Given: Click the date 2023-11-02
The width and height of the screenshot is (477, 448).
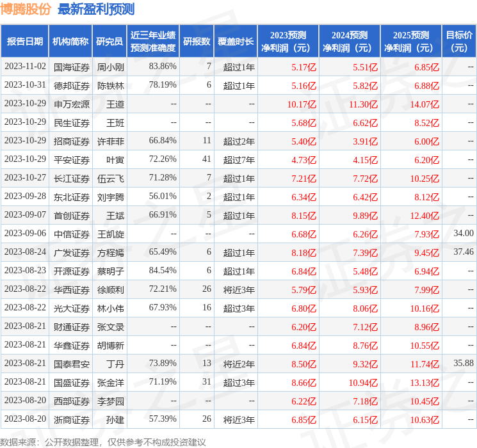Looking at the screenshot, I should (25, 67).
